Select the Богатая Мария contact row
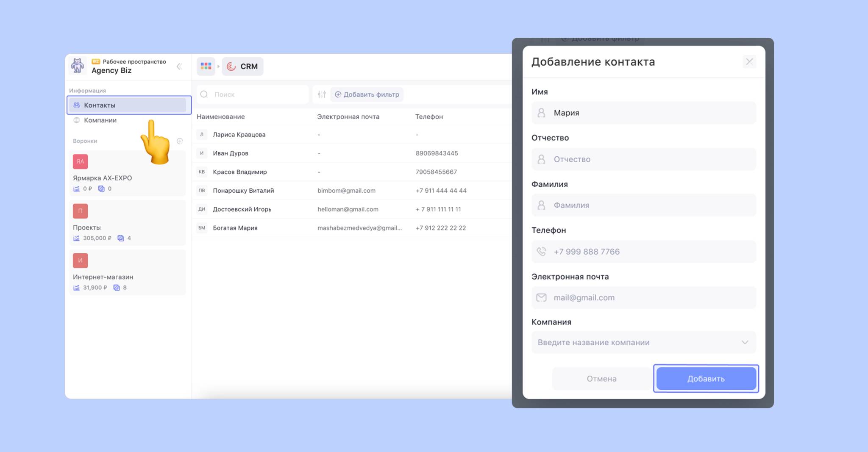The image size is (868, 452). (235, 228)
